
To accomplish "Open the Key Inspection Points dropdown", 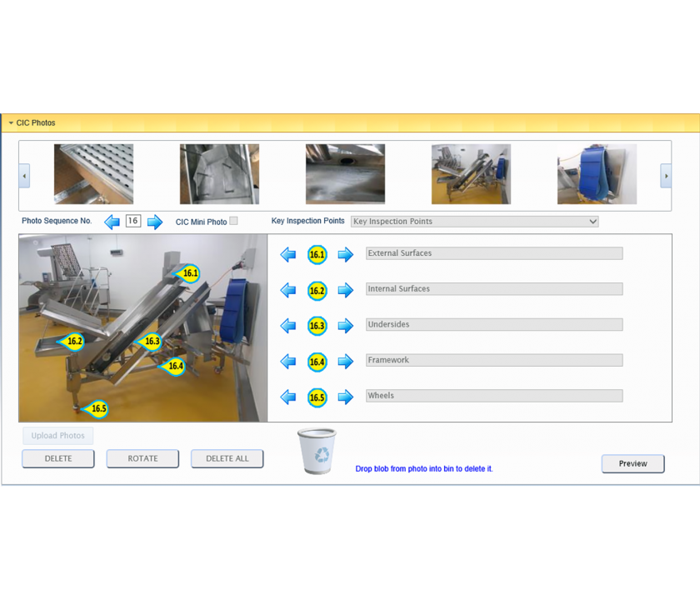I will click(x=474, y=222).
